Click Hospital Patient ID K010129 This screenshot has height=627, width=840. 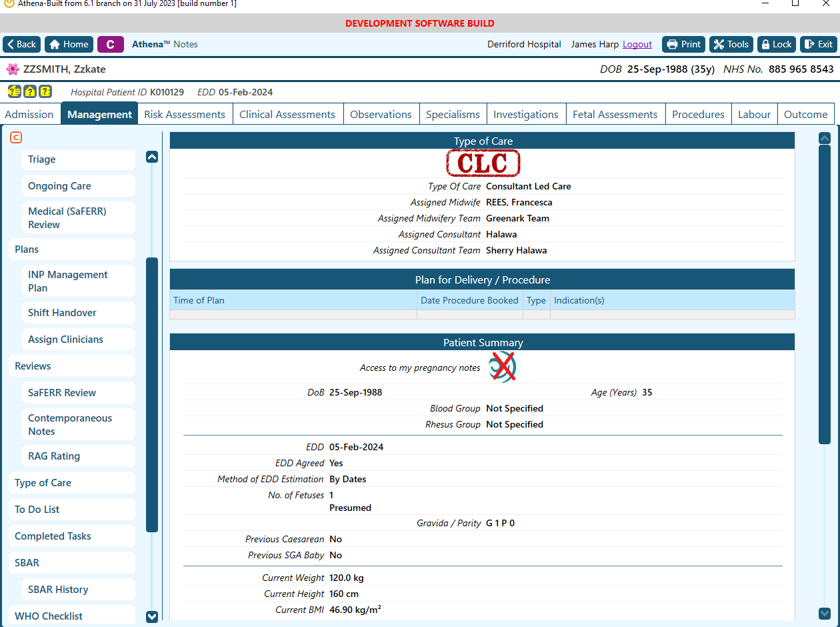(127, 92)
